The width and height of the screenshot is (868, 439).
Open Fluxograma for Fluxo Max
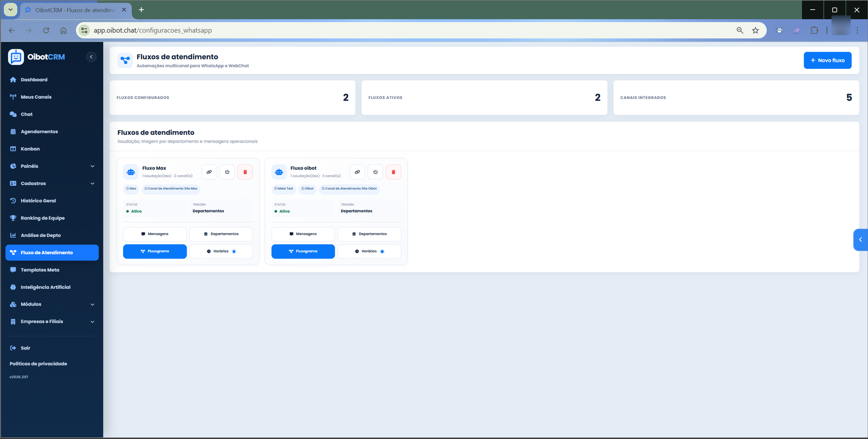point(155,251)
